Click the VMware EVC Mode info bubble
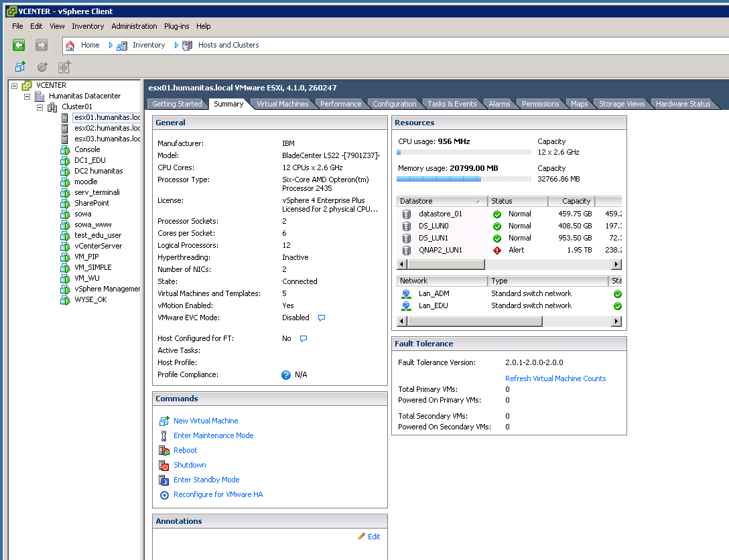729x560 pixels. pyautogui.click(x=321, y=318)
